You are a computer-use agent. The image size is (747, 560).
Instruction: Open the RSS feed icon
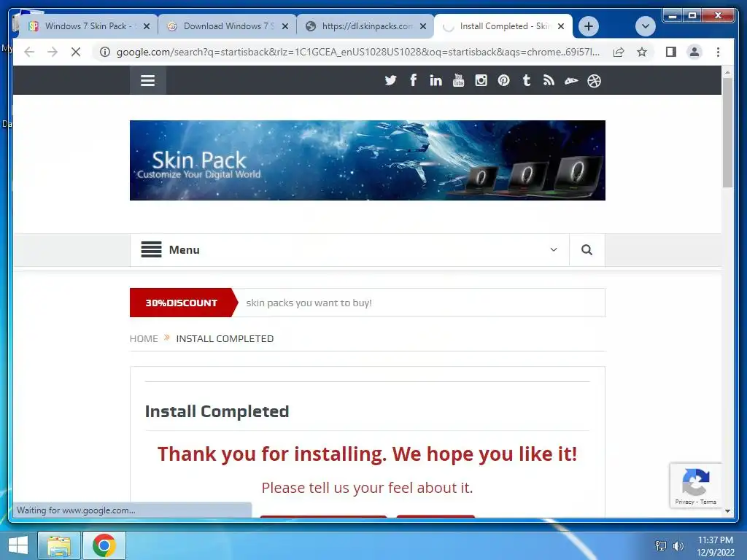(549, 80)
